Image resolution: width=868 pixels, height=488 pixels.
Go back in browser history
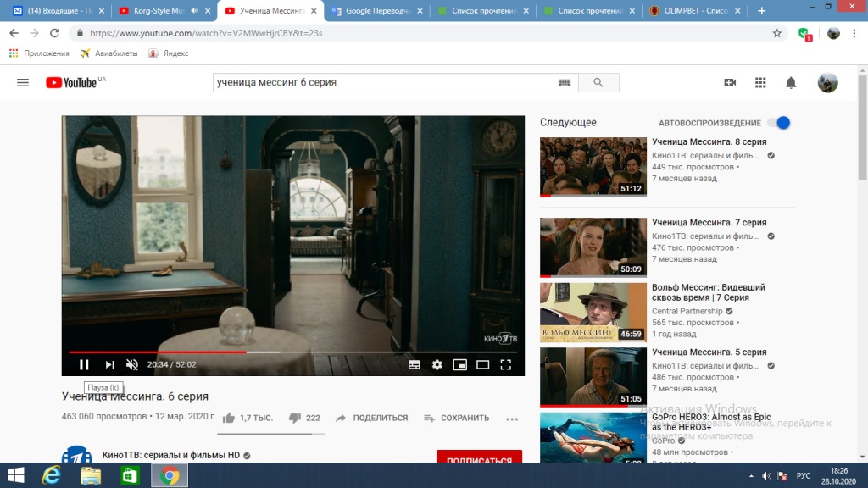point(14,33)
